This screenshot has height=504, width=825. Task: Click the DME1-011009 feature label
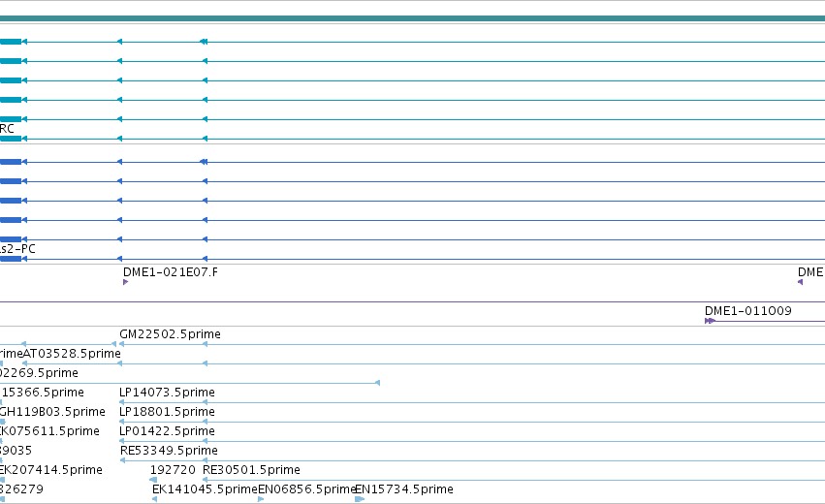coord(747,311)
